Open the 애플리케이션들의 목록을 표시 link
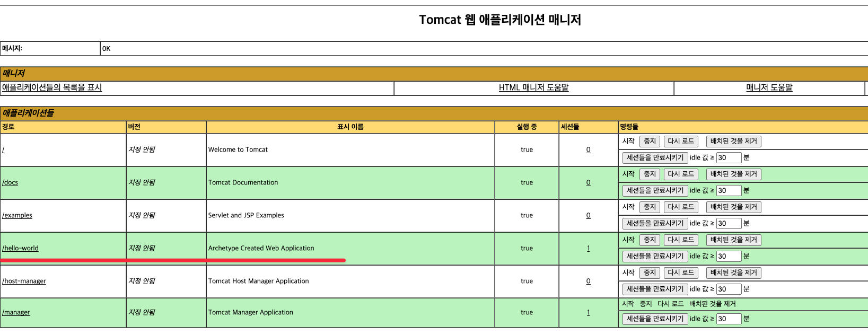868x335 pixels. pos(52,87)
